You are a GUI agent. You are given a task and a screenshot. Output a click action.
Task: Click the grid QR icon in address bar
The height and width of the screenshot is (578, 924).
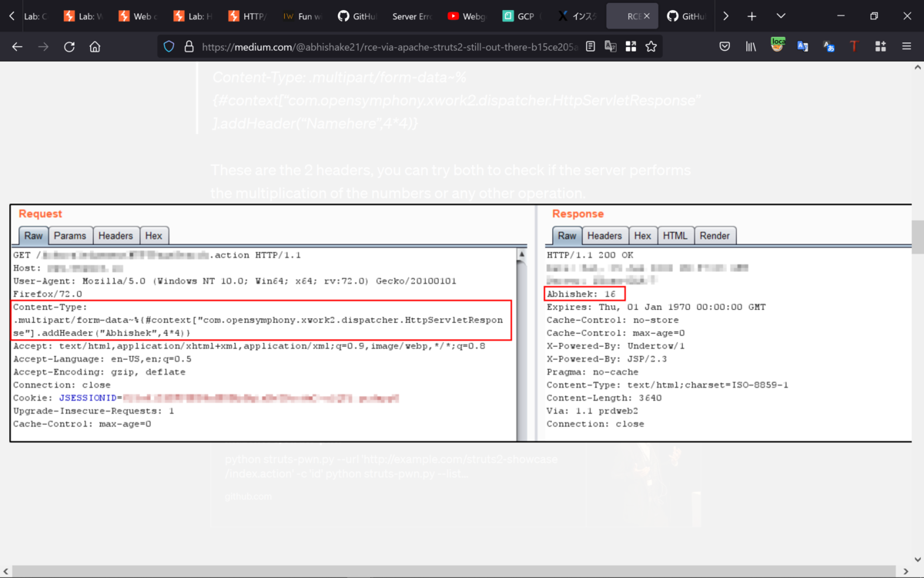point(631,47)
